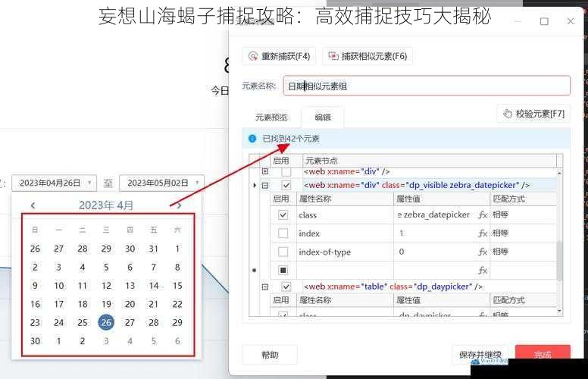This screenshot has height=379, width=588.
Task: Uncheck the table dp_daypicker node checkbox
Action: [286, 287]
